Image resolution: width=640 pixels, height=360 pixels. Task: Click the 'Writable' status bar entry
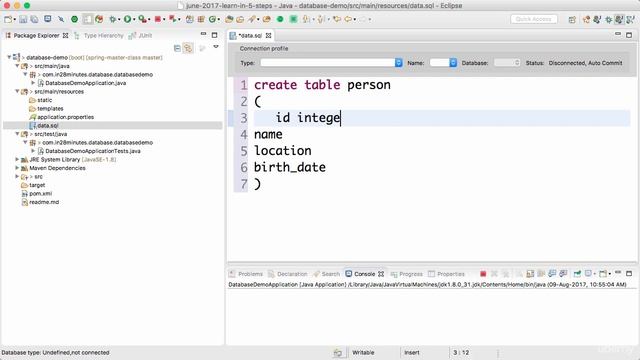(x=363, y=353)
